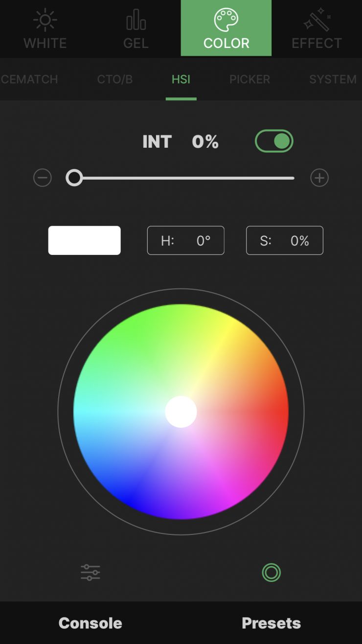The width and height of the screenshot is (362, 644).
Task: Open the Console view
Action: click(90, 623)
